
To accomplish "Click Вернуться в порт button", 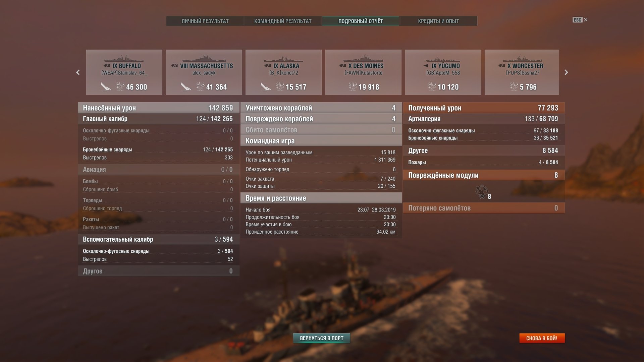I will (x=322, y=338).
